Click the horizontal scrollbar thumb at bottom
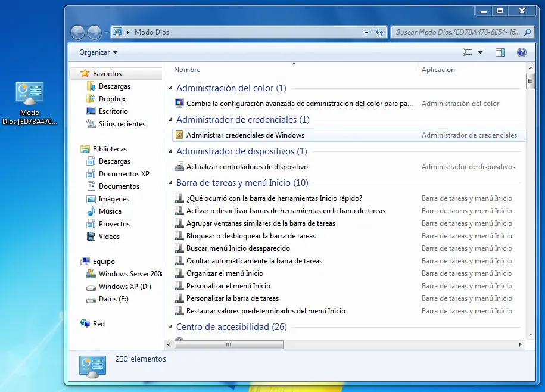 (x=228, y=344)
